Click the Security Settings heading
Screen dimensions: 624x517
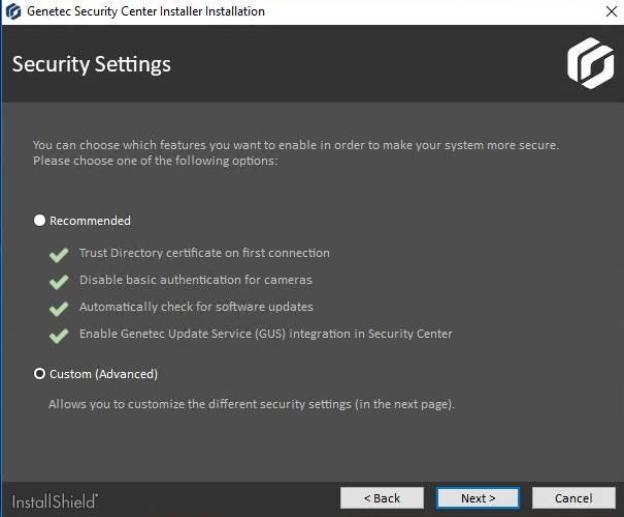91,64
